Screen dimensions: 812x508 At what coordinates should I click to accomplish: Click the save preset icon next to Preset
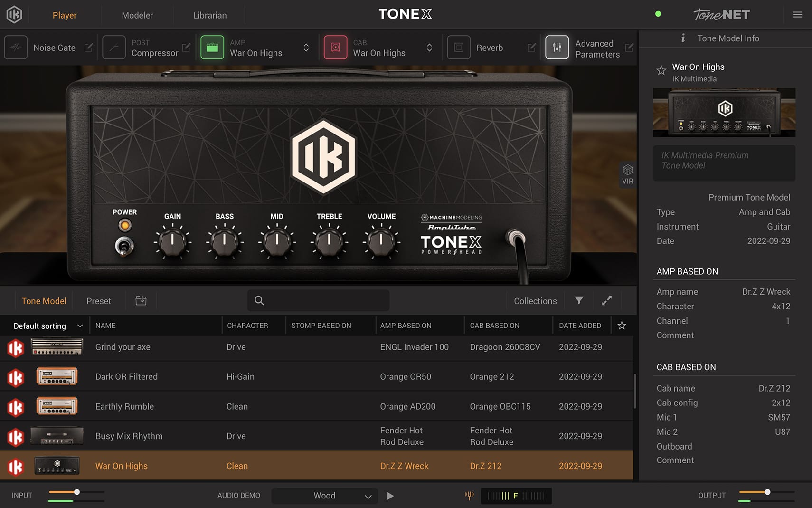click(141, 300)
